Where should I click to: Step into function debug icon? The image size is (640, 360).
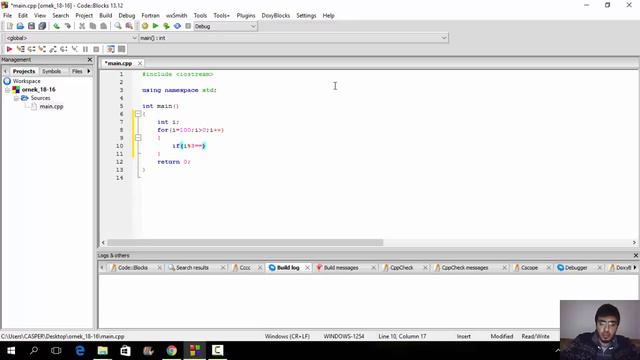pyautogui.click(x=42, y=49)
